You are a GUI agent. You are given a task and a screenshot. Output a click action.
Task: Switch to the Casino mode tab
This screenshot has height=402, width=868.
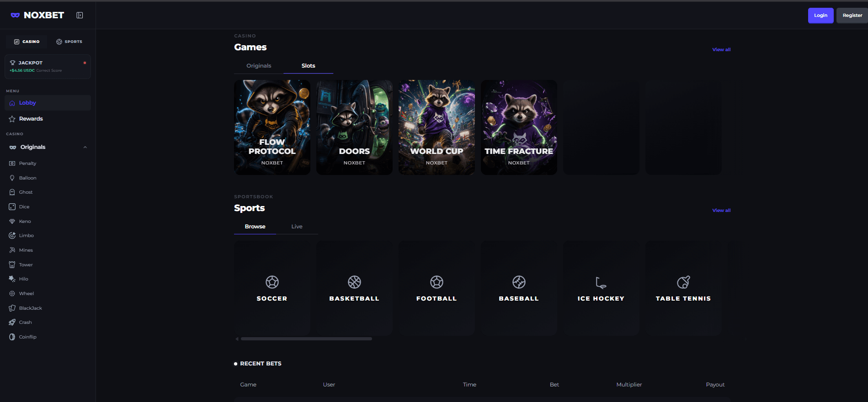click(27, 42)
